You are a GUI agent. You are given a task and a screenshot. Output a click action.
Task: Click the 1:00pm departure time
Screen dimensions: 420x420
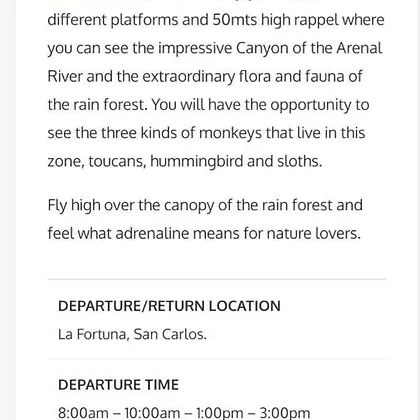tap(220, 413)
